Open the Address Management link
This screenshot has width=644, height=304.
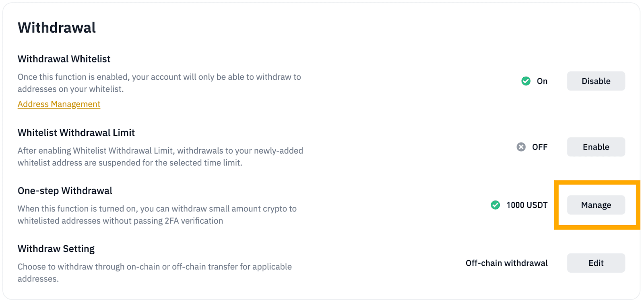click(59, 104)
